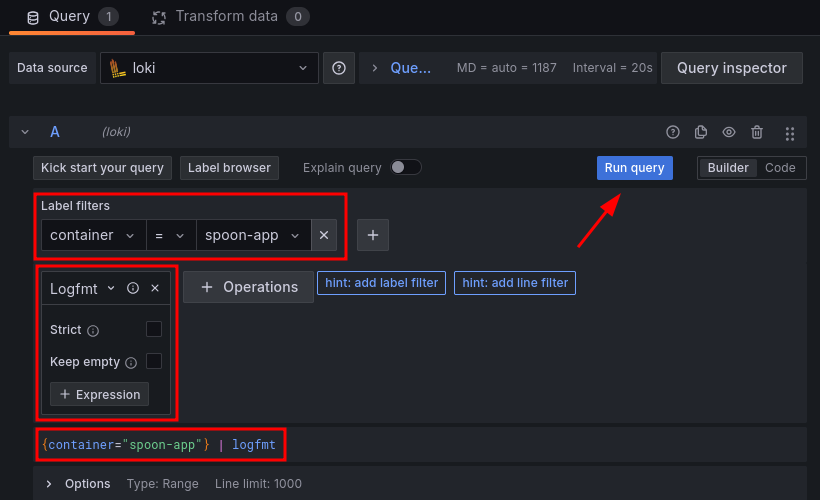The width and height of the screenshot is (820, 500).
Task: Click the drag handle for query A
Action: click(790, 132)
